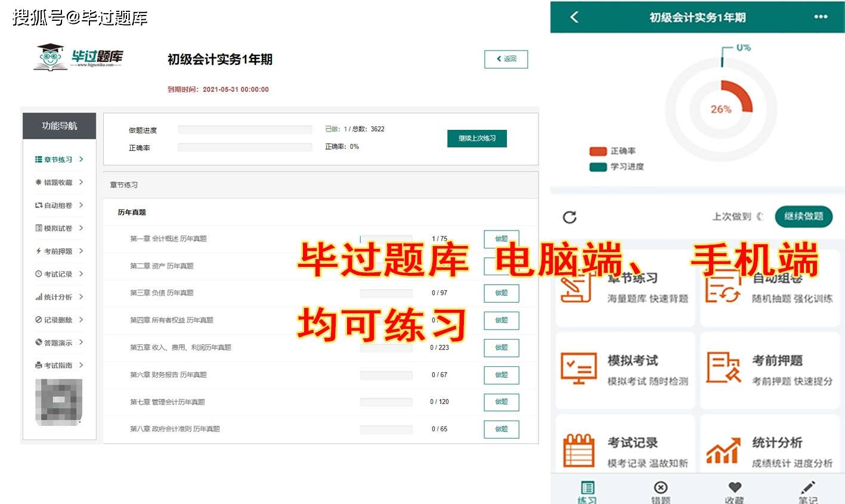Screen dimensions: 845x504
Task: Click the 考试指南 printer icon in sidebar
Action: 39,366
